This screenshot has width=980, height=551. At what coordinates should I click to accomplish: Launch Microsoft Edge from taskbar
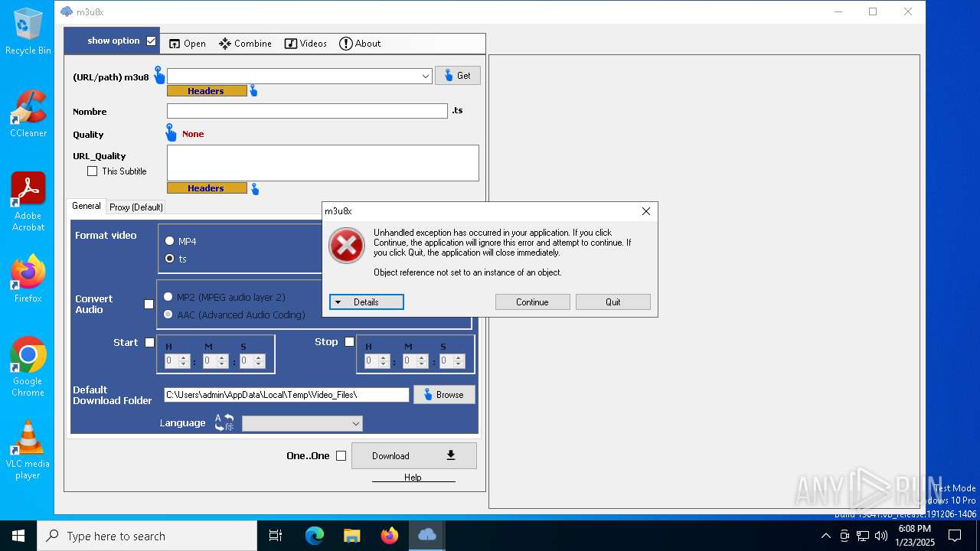click(315, 536)
